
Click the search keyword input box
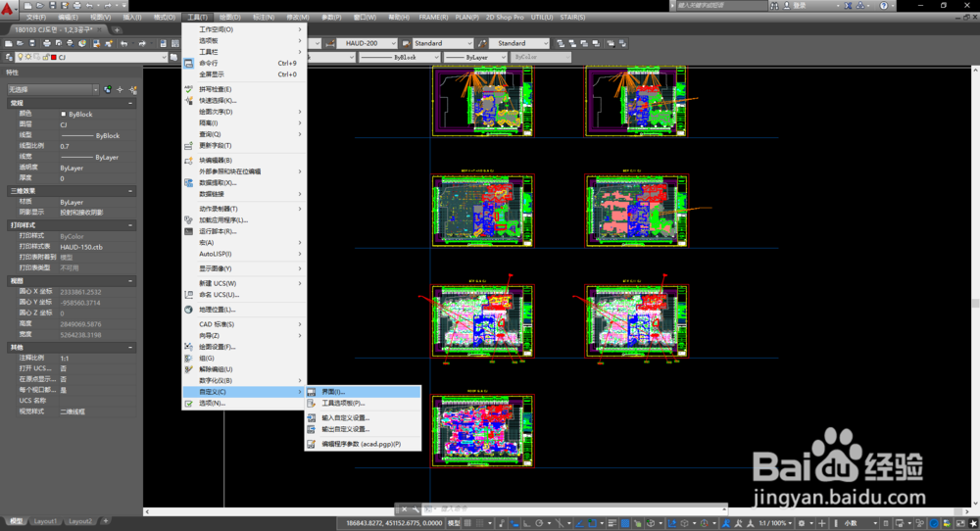point(722,5)
